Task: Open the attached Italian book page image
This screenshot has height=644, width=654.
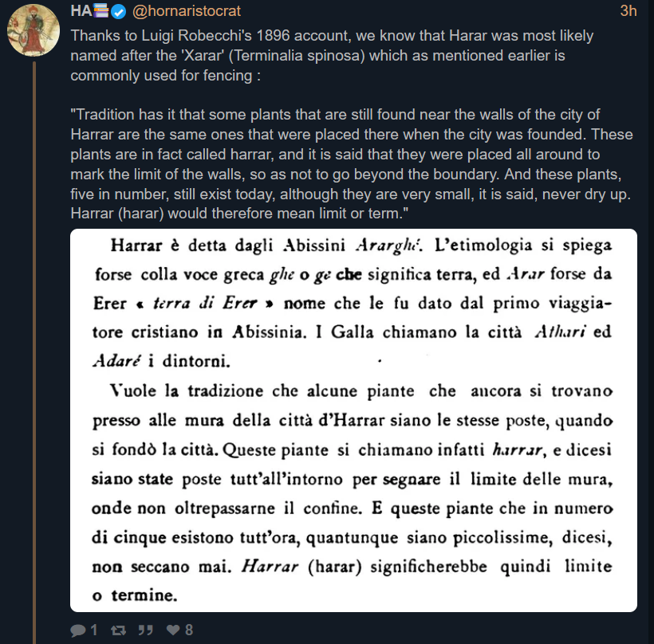Action: [353, 420]
